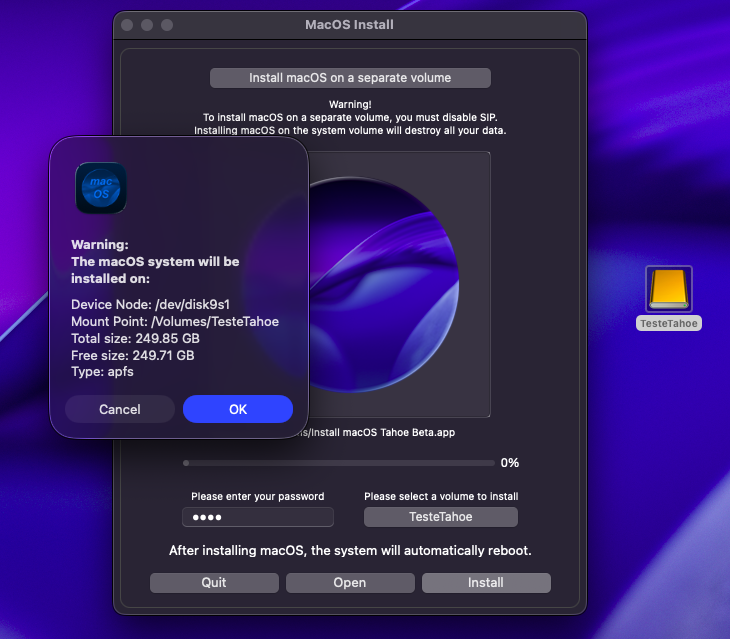This screenshot has height=639, width=730.
Task: Click the Open button to choose installer
Action: [350, 583]
